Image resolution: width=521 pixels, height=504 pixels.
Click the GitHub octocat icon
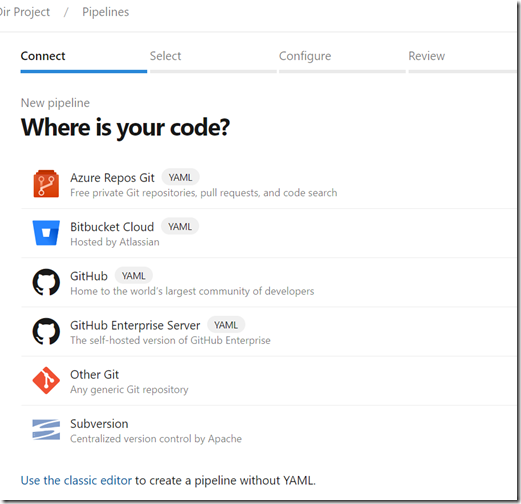pyautogui.click(x=46, y=282)
